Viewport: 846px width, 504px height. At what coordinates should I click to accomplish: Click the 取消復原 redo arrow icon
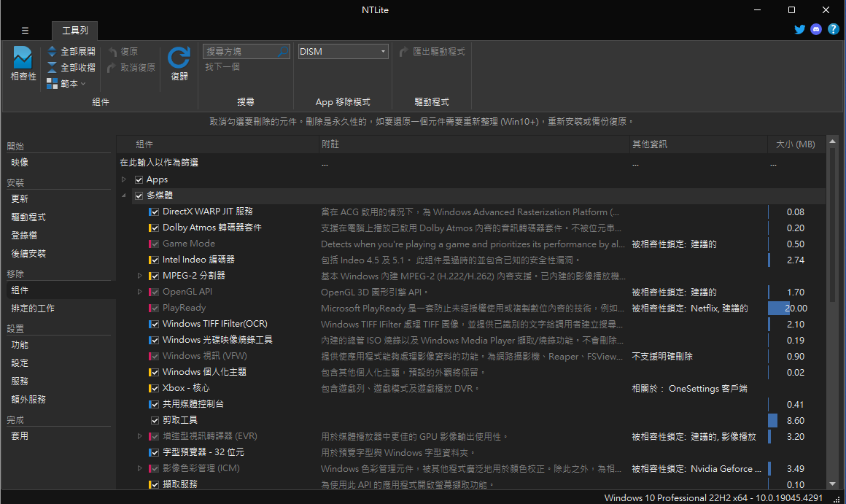click(112, 67)
